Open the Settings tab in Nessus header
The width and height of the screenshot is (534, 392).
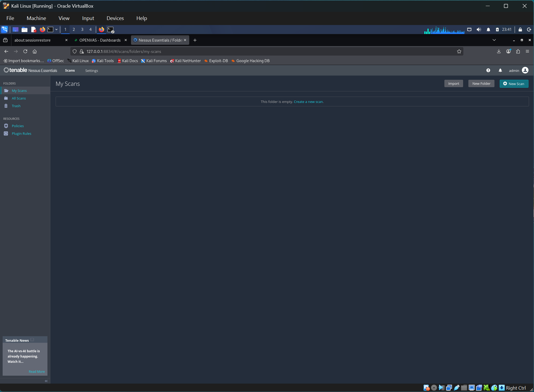(91, 71)
